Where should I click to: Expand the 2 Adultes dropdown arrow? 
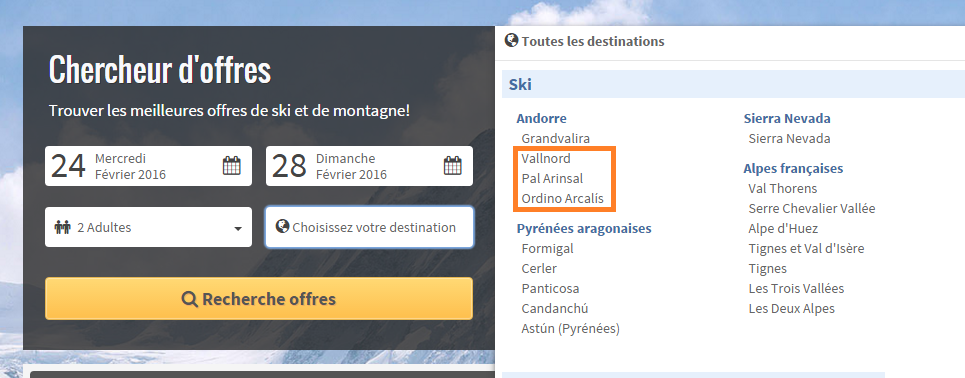click(x=238, y=228)
